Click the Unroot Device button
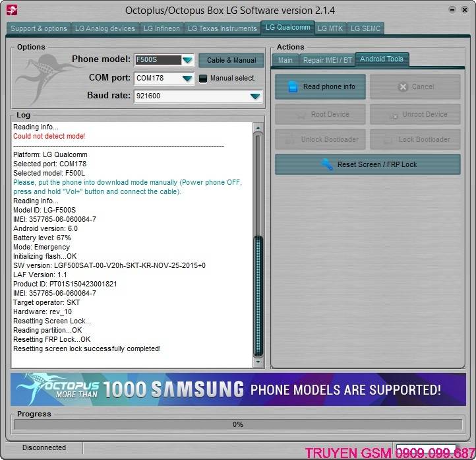Image resolution: width=476 pixels, height=460 pixels. pyautogui.click(x=415, y=114)
